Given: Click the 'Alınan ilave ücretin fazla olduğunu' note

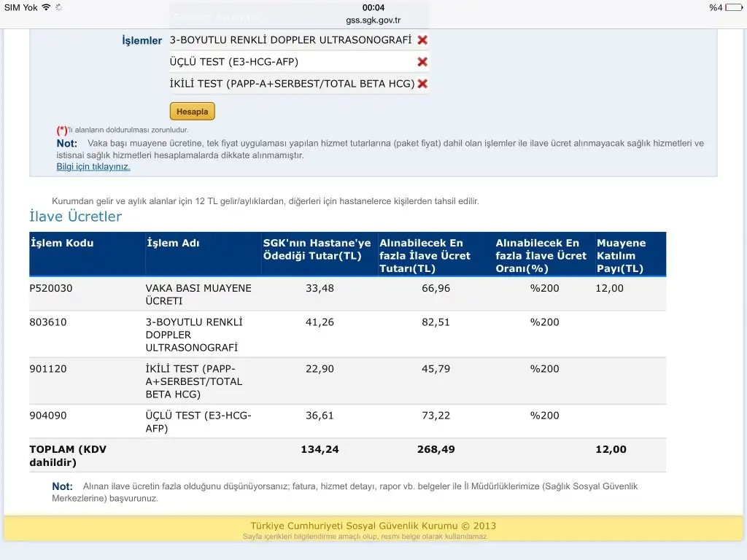Looking at the screenshot, I should click(x=344, y=492).
